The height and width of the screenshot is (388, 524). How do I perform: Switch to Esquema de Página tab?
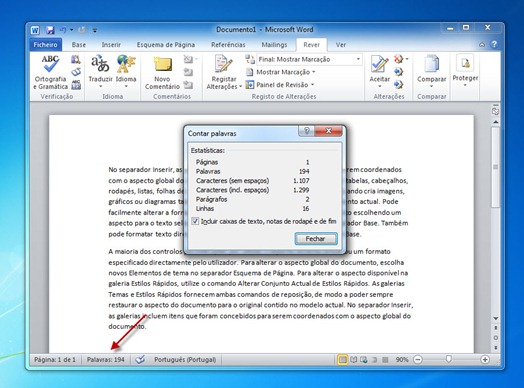coord(166,45)
